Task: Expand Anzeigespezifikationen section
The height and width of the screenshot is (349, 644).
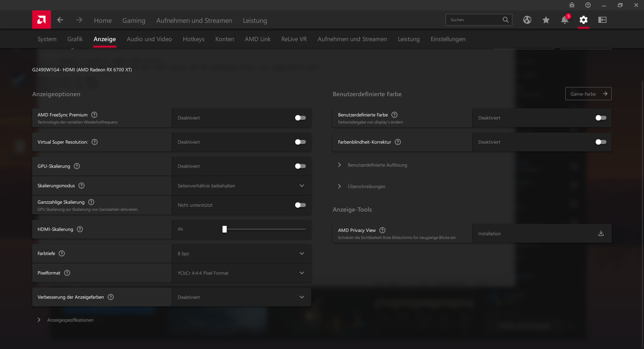Action: point(65,320)
